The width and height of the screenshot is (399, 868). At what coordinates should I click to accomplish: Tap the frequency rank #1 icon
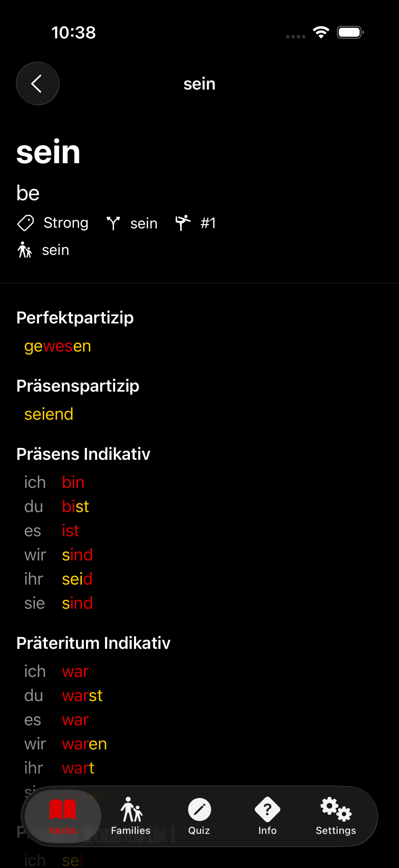coord(182,222)
